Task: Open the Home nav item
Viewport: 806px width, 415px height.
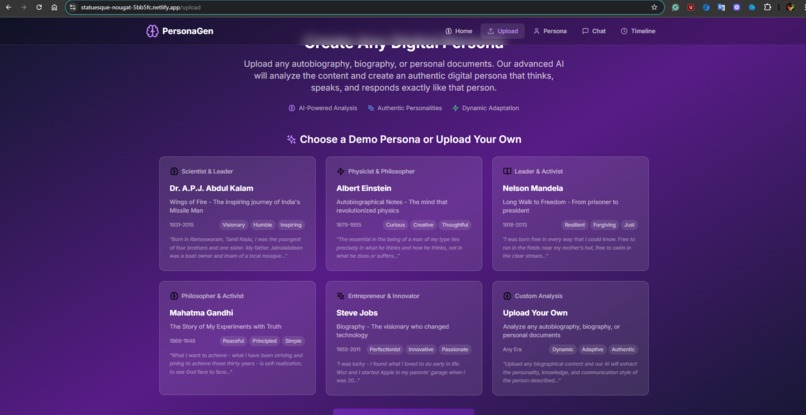Action: click(459, 31)
